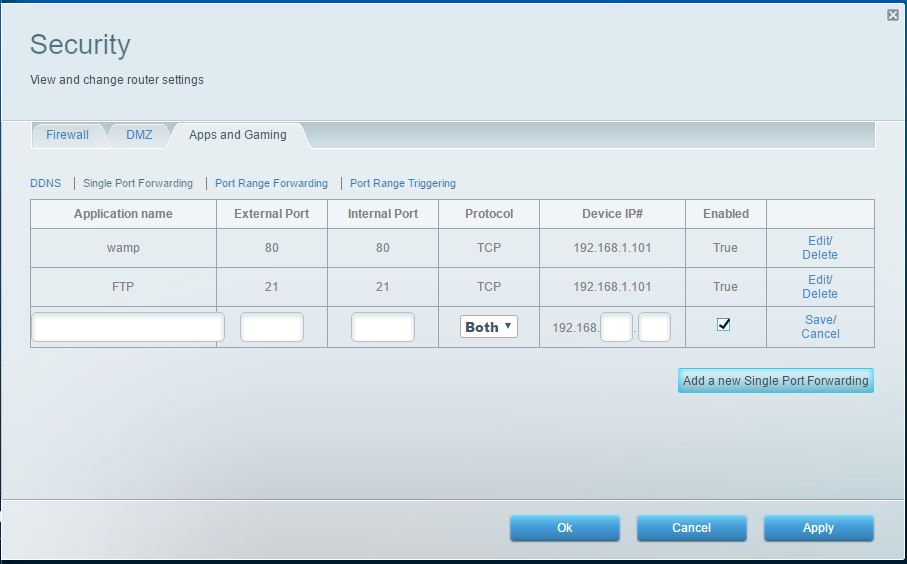The height and width of the screenshot is (564, 907).
Task: Switch to the Firewall tab
Action: 67,135
